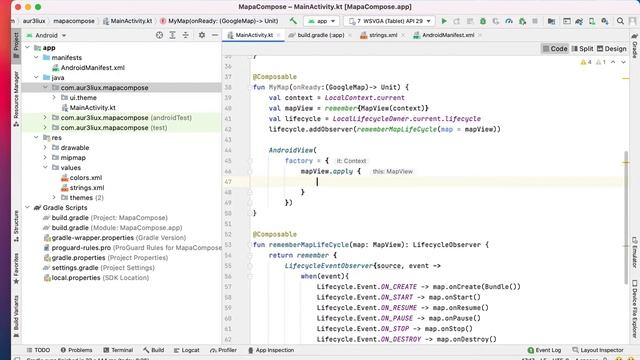The width and height of the screenshot is (640, 360).
Task: Open the Android project view dropdown
Action: pyautogui.click(x=46, y=36)
